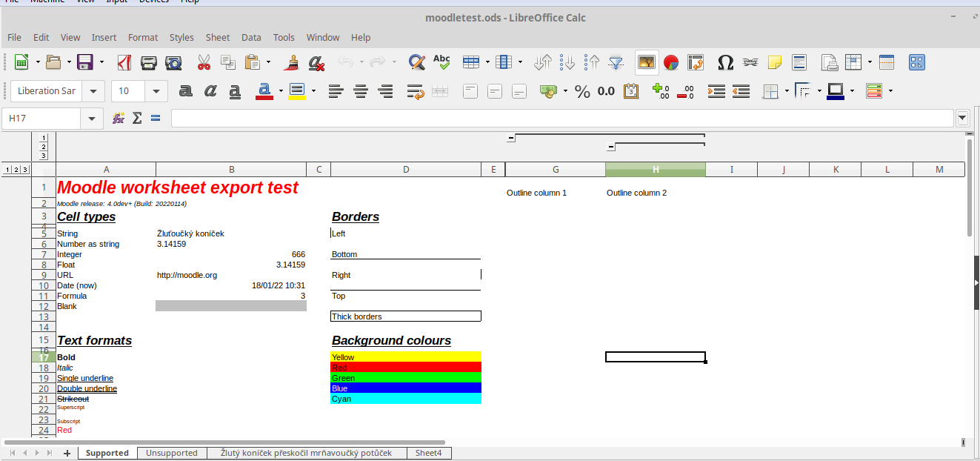Screen dimensions: 980x461
Task: Toggle Split Window
Action: (887, 62)
